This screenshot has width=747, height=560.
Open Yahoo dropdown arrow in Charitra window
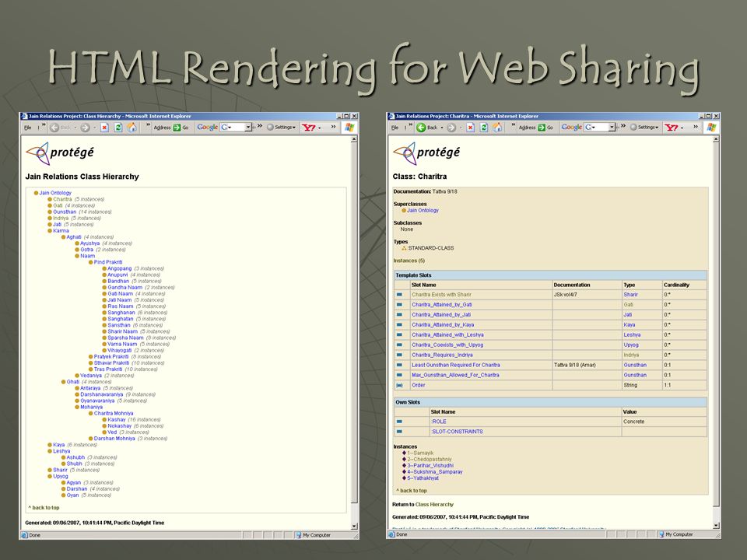(x=682, y=128)
